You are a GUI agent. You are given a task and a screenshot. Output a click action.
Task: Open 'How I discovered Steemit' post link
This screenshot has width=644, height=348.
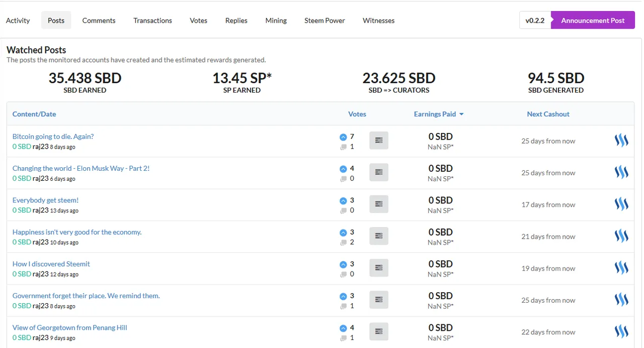tap(51, 263)
